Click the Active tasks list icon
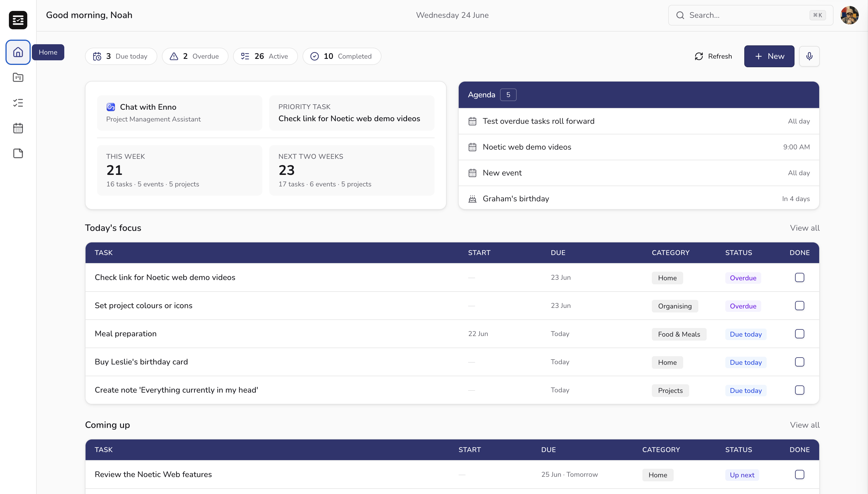This screenshot has height=494, width=868. (245, 56)
